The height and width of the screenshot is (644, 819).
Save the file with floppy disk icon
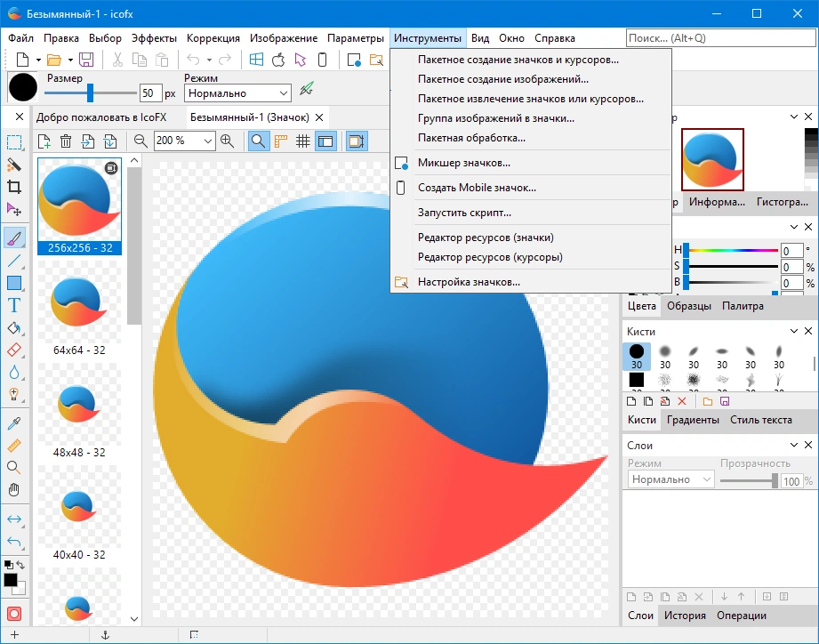pyautogui.click(x=86, y=60)
